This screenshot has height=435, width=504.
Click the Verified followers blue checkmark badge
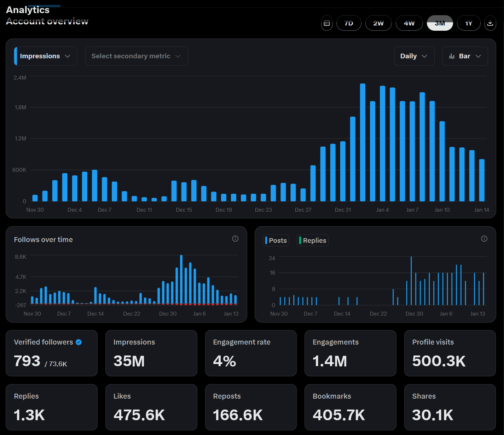[79, 342]
